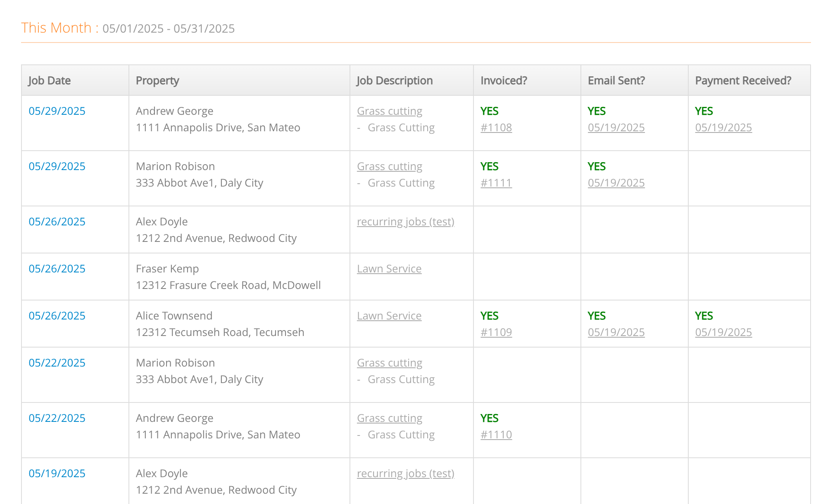Viewport: 830px width, 504px height.
Task: View email sent date for invoice #1111
Action: pyautogui.click(x=616, y=183)
